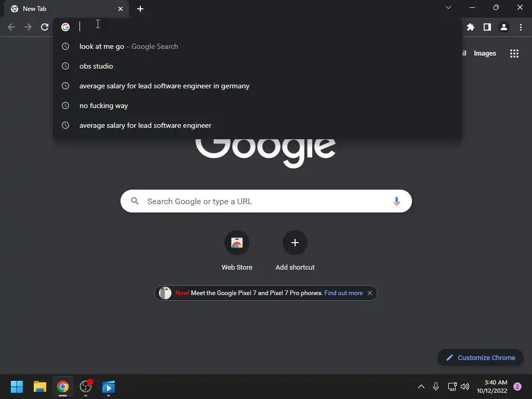Screen dimensions: 532x399
Task: Start voice search with the microphone
Action: (x=396, y=201)
